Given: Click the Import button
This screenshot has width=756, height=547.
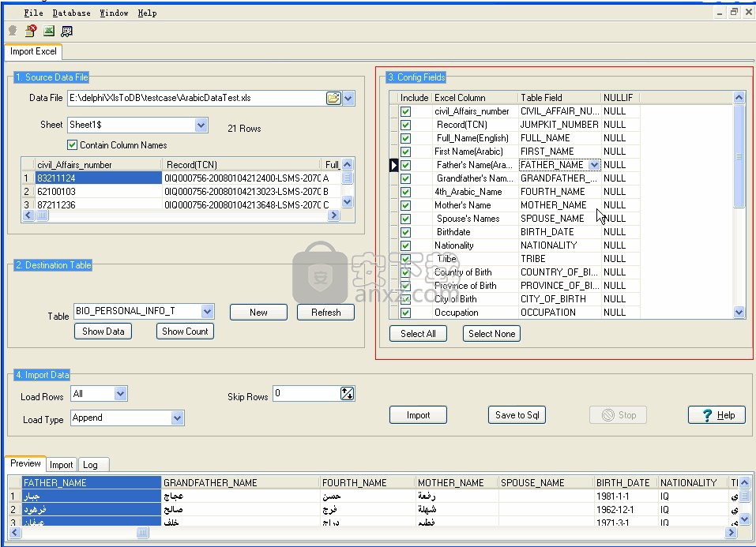Looking at the screenshot, I should tap(418, 415).
